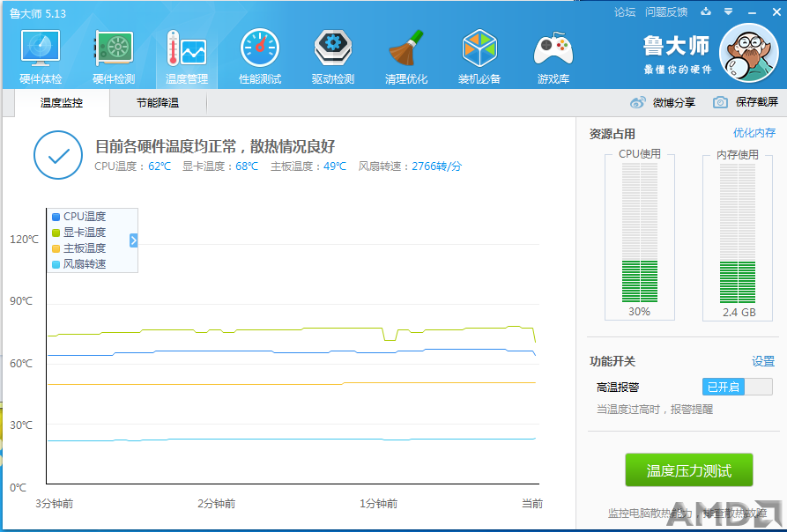Image resolution: width=787 pixels, height=532 pixels.
Task: Open 游戏库 gamepad icon
Action: coord(553,49)
